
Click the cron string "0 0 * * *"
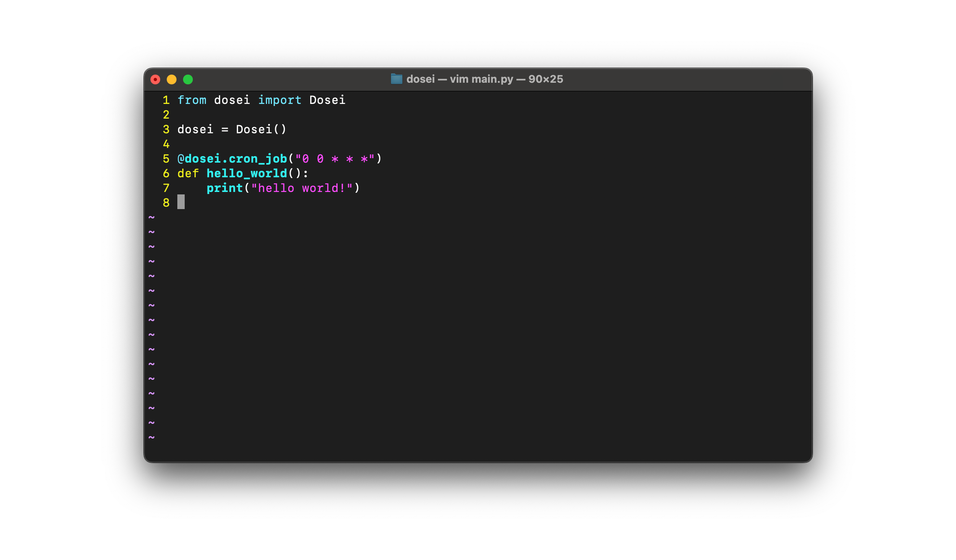335,159
